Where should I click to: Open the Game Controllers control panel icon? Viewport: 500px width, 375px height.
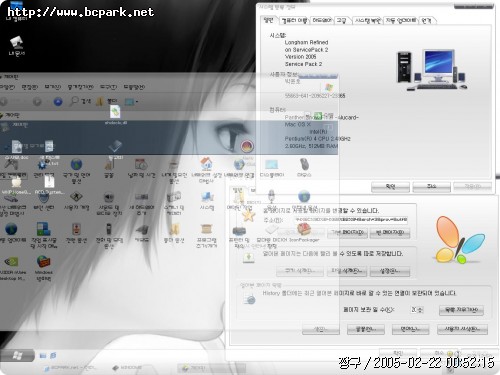click(x=12, y=165)
